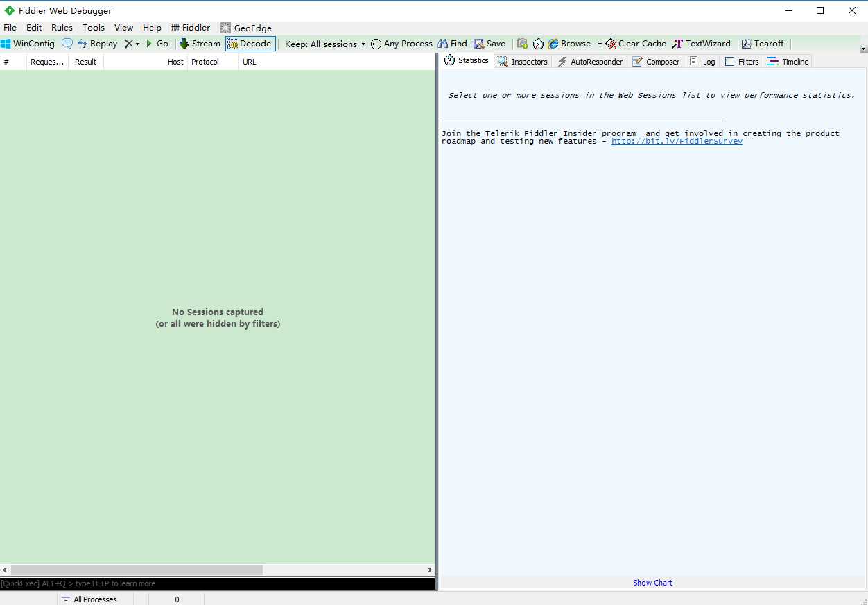Screen dimensions: 868x605
Task: Click Browse to launch browser
Action: coord(569,43)
